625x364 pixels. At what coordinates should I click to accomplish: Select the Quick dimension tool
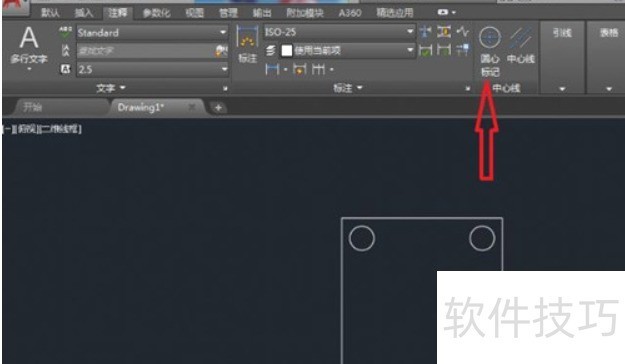299,69
